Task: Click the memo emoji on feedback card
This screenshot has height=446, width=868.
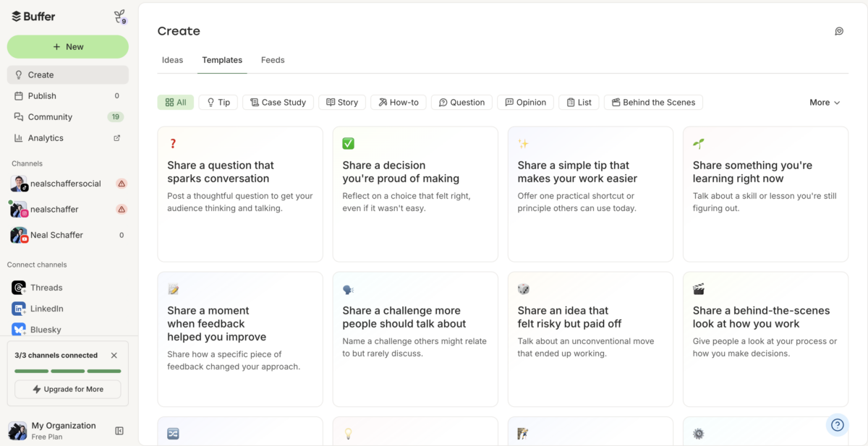Action: [x=173, y=289]
